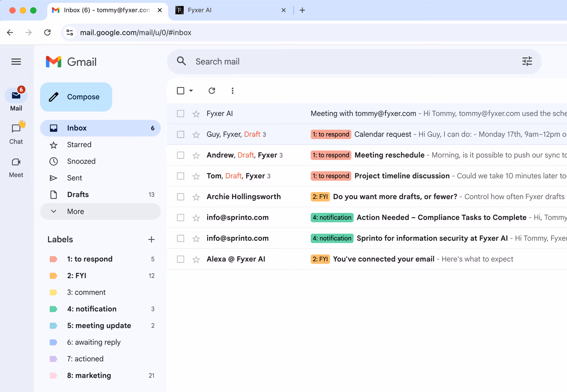This screenshot has width=567, height=392.
Task: Check the checkbox on the Fyxer AI email
Action: click(181, 114)
